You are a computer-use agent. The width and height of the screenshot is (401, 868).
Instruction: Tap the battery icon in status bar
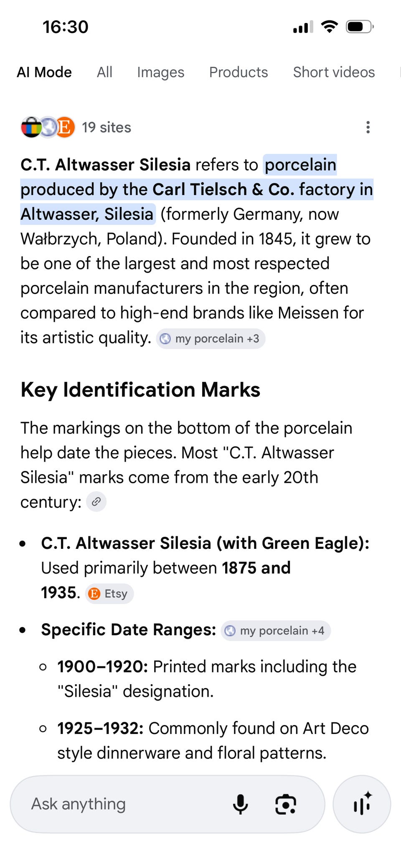tap(359, 27)
